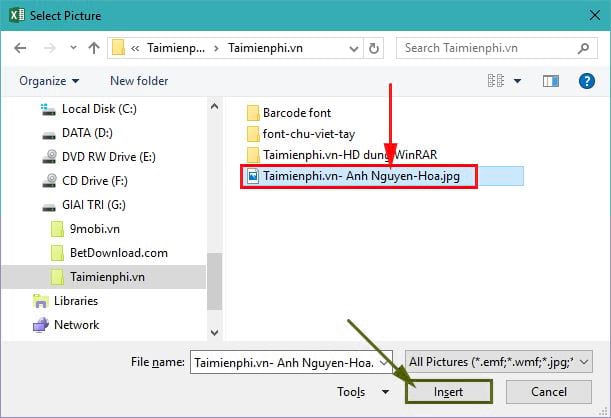611x418 pixels.
Task: Click the Libraries icon
Action: click(x=41, y=301)
